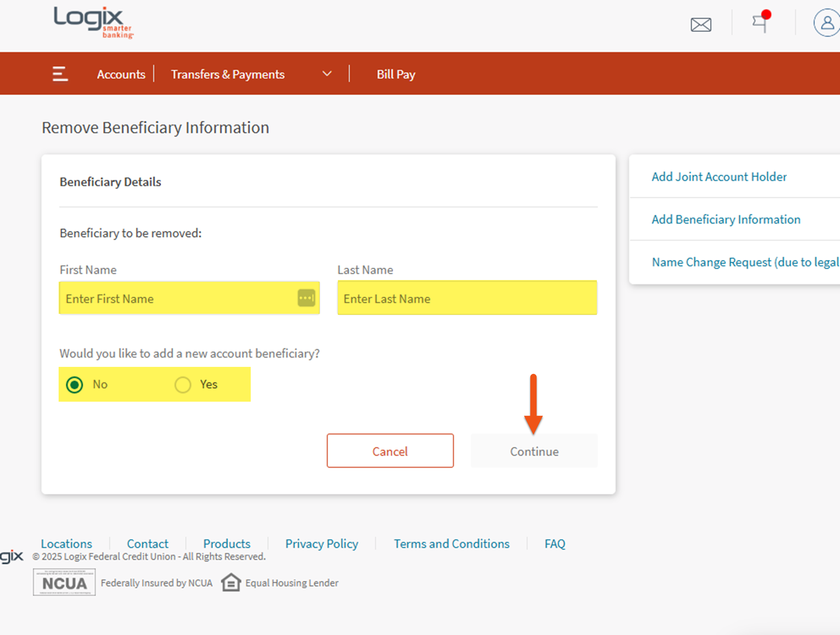This screenshot has width=840, height=635.
Task: Open the hamburger menu icon
Action: click(60, 74)
